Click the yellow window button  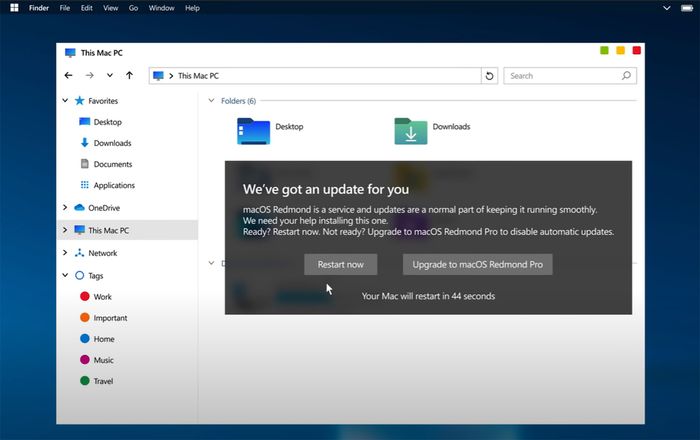pyautogui.click(x=621, y=50)
